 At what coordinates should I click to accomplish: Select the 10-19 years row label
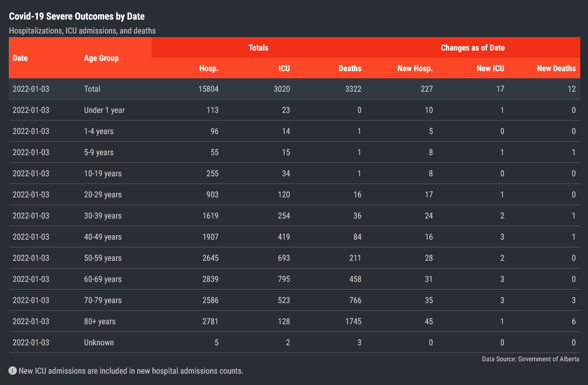(103, 174)
